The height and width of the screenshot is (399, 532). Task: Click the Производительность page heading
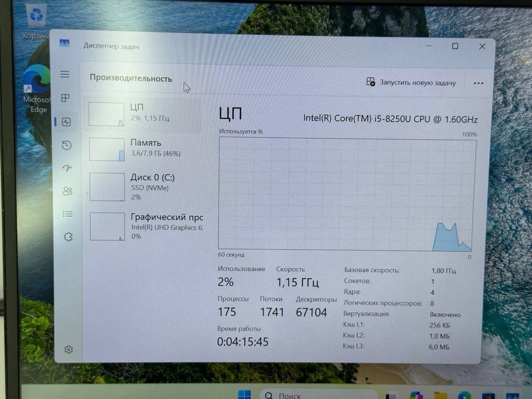click(x=131, y=79)
